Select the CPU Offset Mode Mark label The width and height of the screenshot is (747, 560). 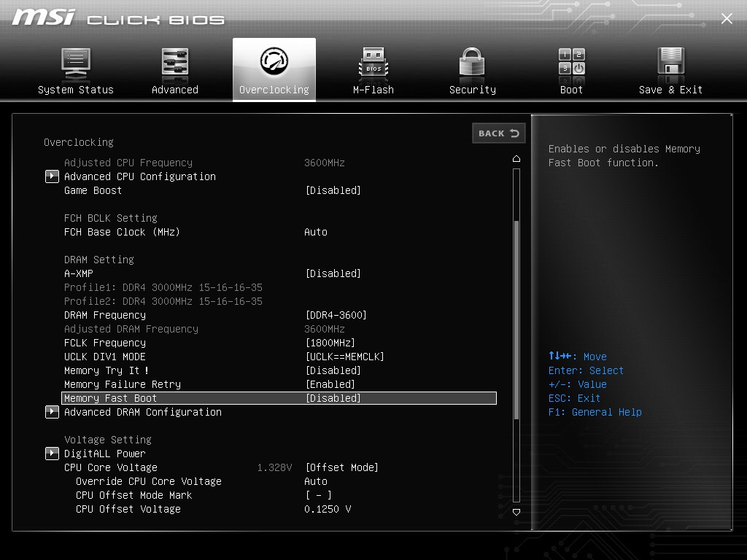click(x=134, y=495)
